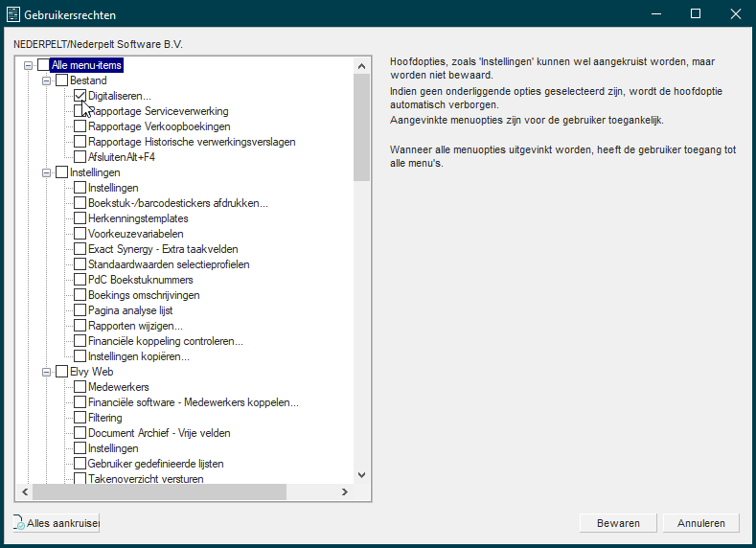
Task: Check the PdC Boekstuknummers checkbox
Action: pos(80,280)
